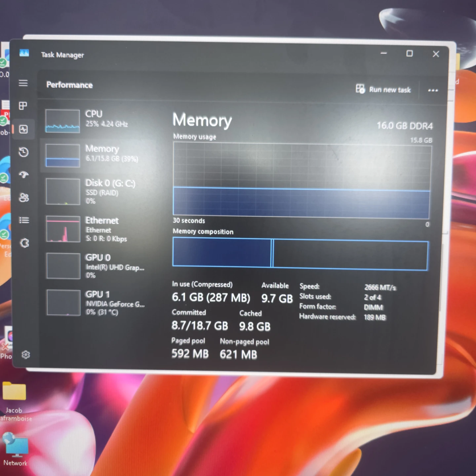Viewport: 476px width, 476px height.
Task: Click the In use 6.1 GB (287 MB) value
Action: 211,297
